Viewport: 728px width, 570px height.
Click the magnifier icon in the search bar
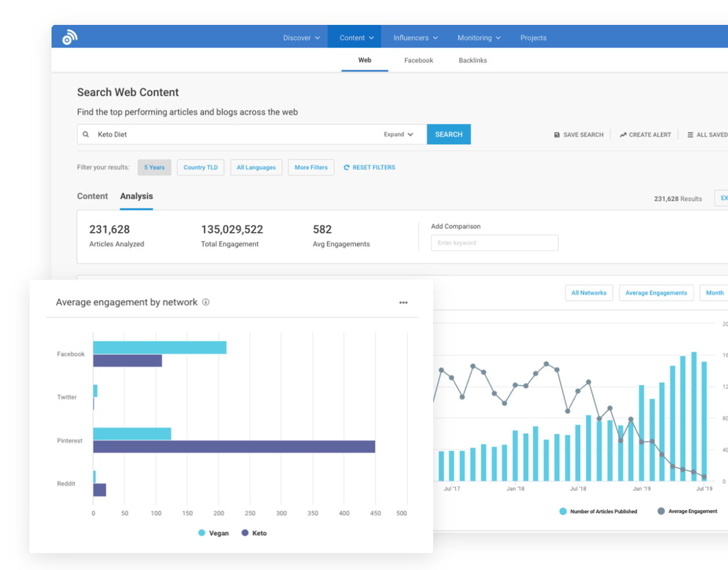point(86,134)
